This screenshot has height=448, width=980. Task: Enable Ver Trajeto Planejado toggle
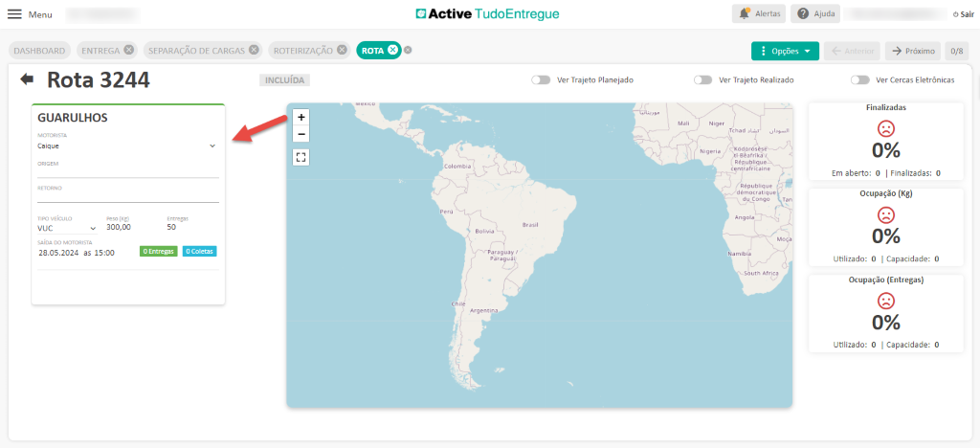click(541, 80)
